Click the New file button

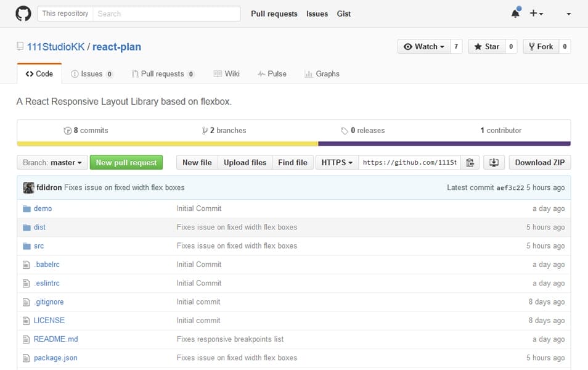pos(197,162)
